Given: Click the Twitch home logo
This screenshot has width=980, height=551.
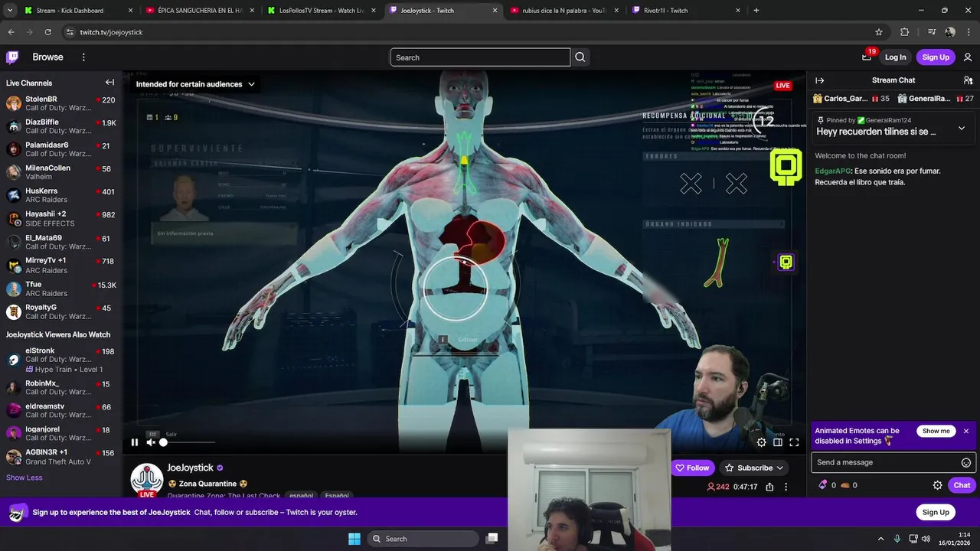Looking at the screenshot, I should click(x=12, y=57).
